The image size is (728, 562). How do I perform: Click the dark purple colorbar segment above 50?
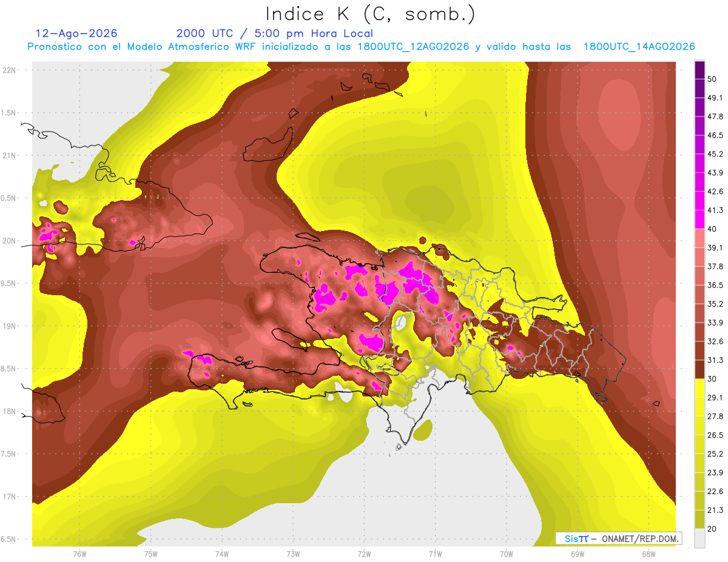tap(699, 70)
